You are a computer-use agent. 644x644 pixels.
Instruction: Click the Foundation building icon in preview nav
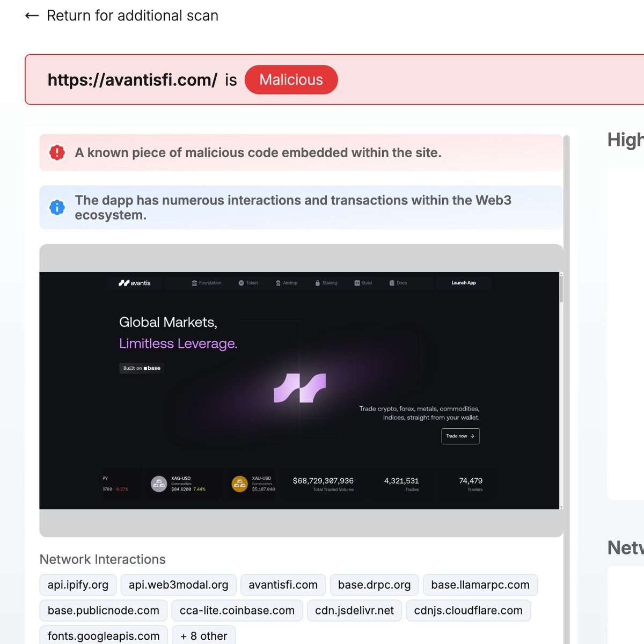(194, 283)
